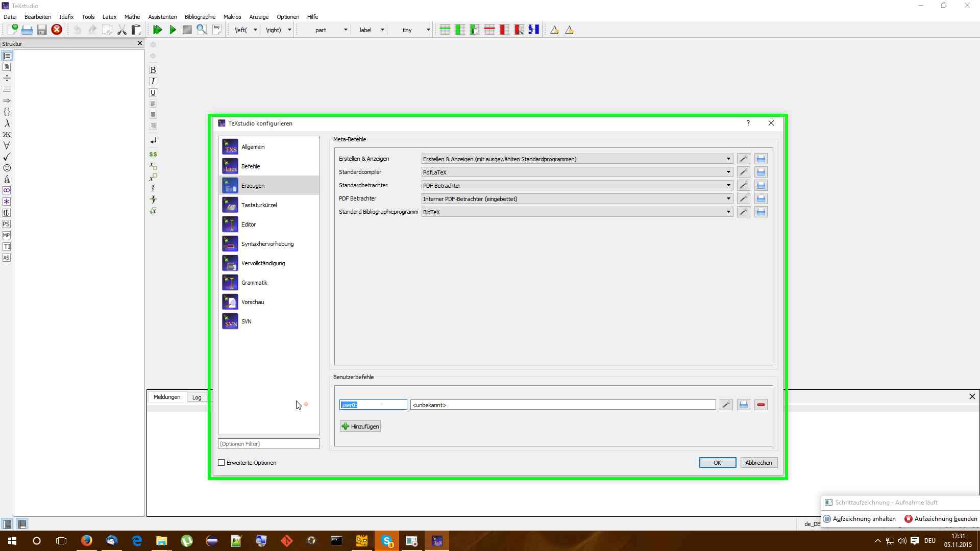
Task: Click the Abbrechen button
Action: pos(758,463)
